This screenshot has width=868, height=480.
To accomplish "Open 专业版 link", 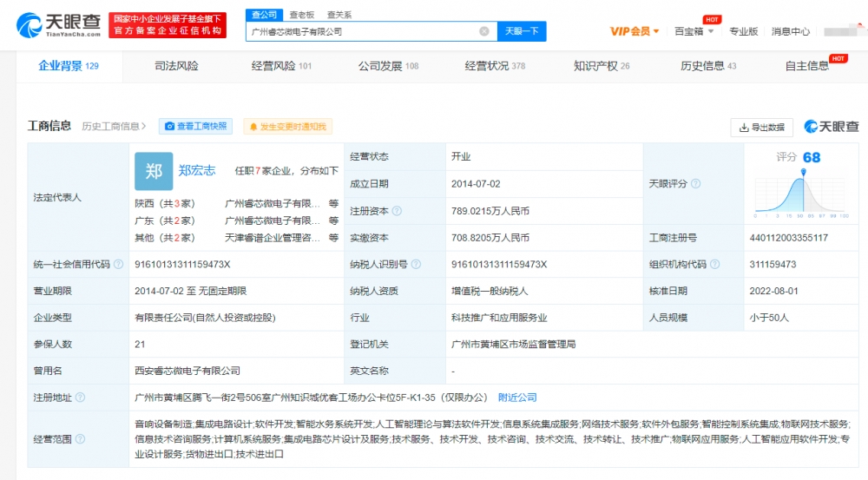I will click(x=743, y=31).
